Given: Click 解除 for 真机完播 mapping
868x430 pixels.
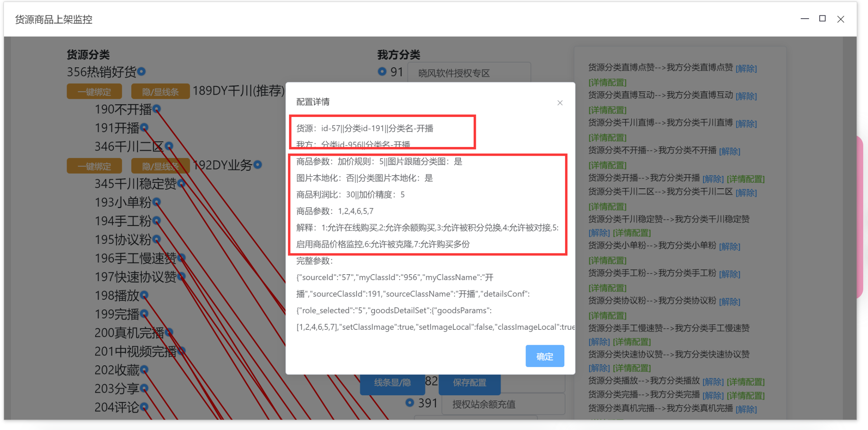Looking at the screenshot, I should pyautogui.click(x=746, y=409).
